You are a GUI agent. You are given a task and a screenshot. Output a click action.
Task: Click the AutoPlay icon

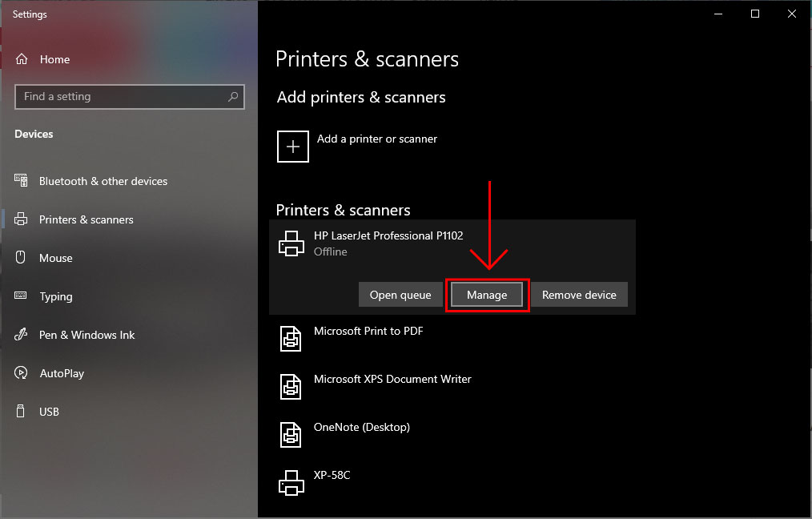[x=21, y=373]
